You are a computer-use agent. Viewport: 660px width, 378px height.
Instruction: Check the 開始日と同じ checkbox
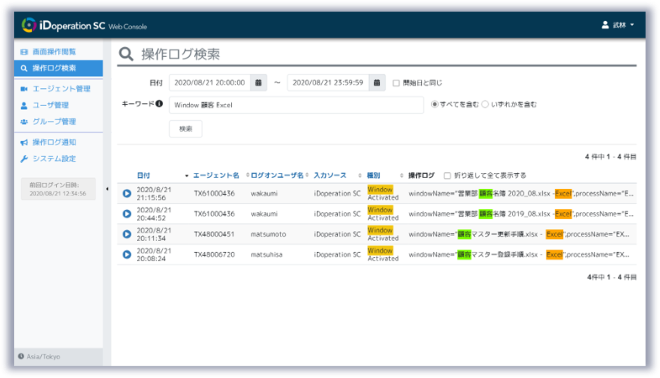coord(396,83)
